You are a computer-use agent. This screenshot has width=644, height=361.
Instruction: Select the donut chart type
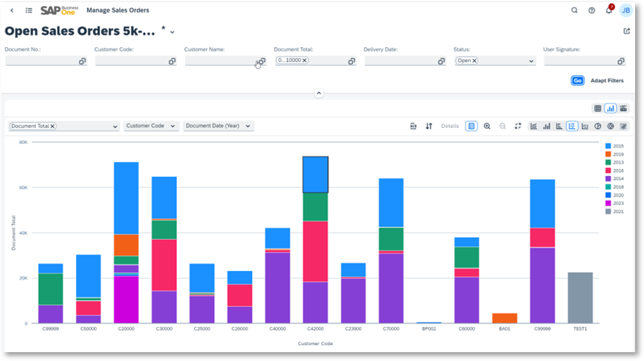pos(610,126)
